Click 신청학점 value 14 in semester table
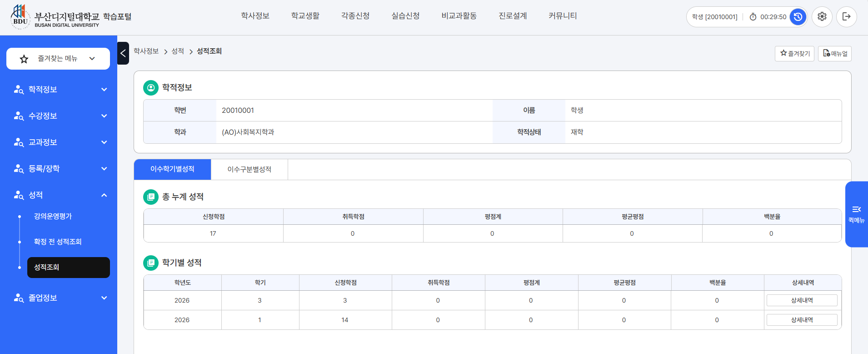The height and width of the screenshot is (354, 868). click(x=345, y=320)
